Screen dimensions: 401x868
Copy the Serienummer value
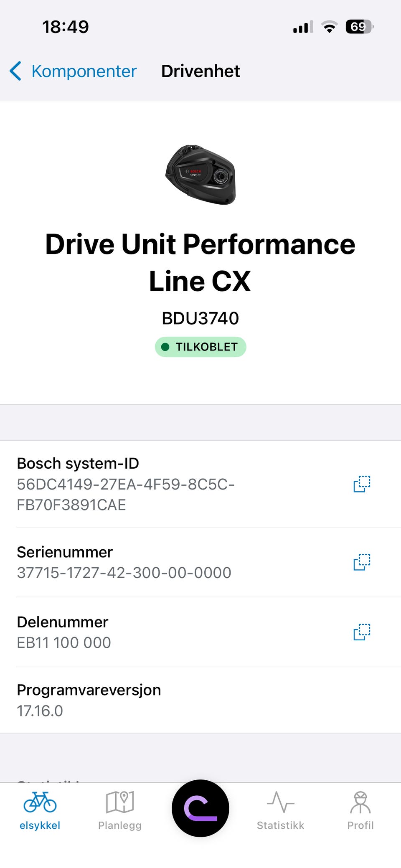click(362, 562)
